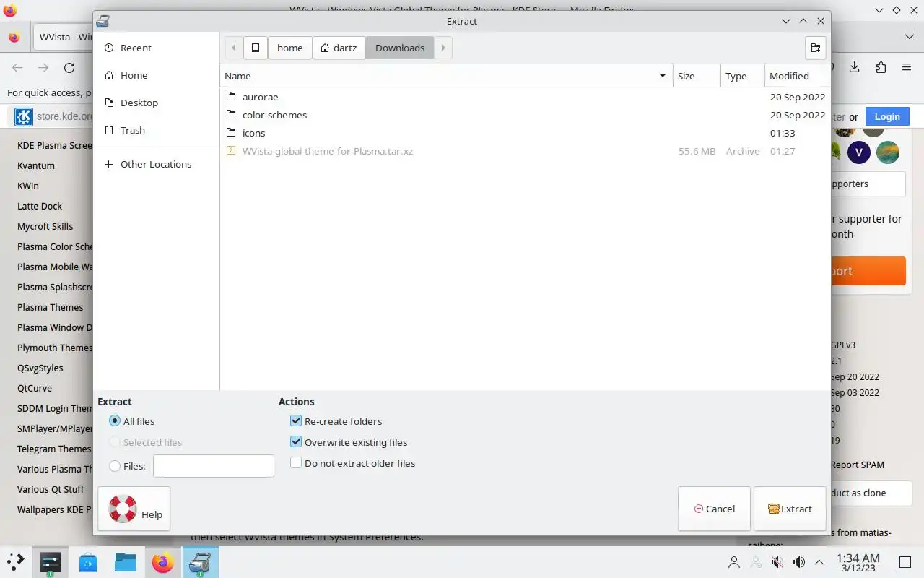Click the Downloads path segment

399,48
